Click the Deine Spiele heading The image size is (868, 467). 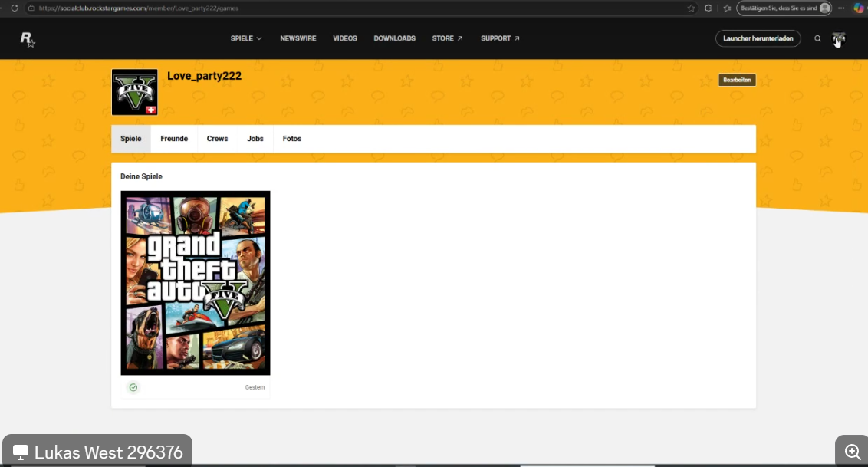coord(141,176)
